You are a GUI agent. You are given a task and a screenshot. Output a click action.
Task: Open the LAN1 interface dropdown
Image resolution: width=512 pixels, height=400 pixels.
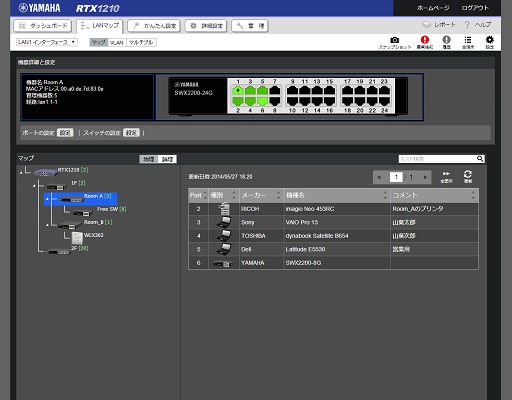tap(47, 42)
